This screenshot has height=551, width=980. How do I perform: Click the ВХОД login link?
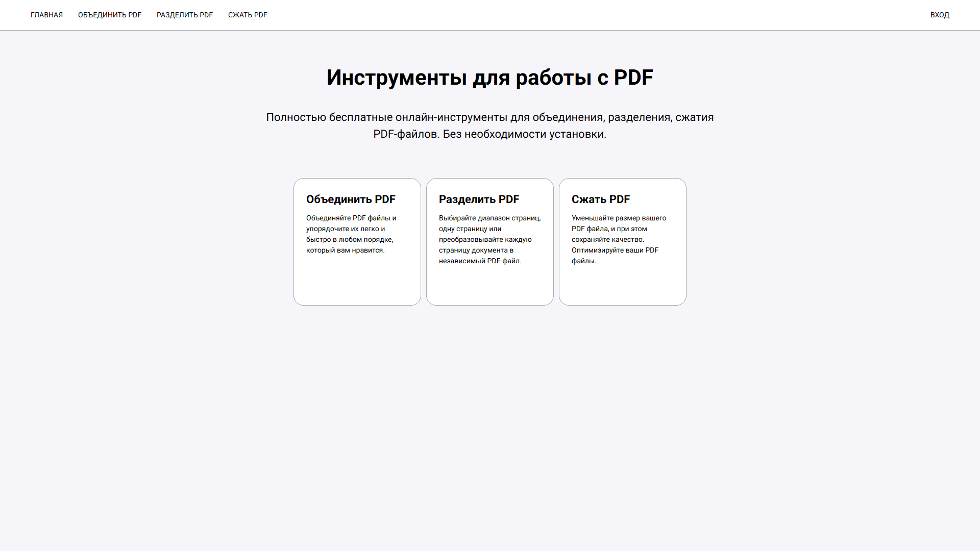(x=940, y=15)
